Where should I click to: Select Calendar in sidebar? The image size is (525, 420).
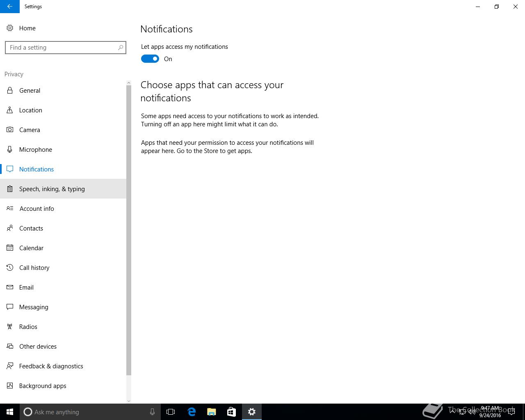click(63, 248)
